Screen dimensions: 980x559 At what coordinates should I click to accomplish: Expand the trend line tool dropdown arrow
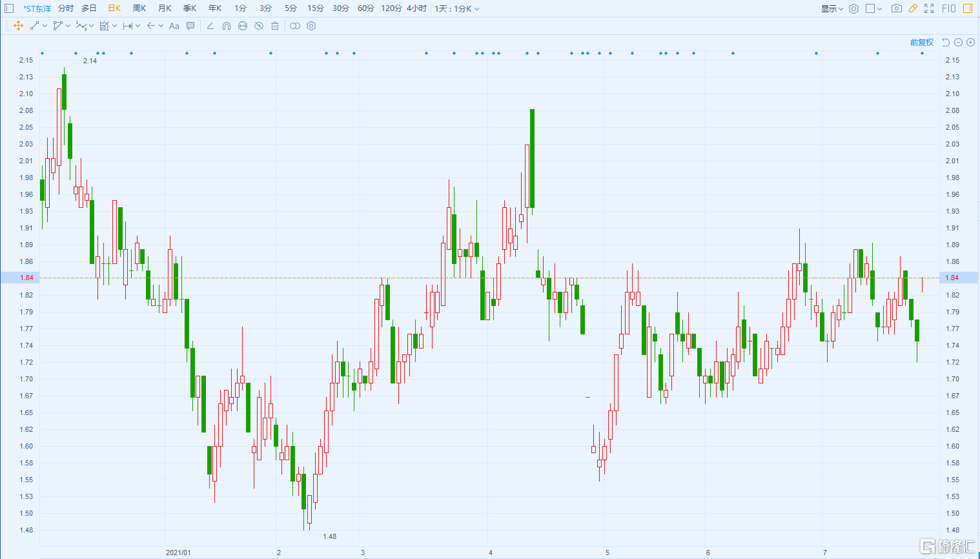coord(45,26)
